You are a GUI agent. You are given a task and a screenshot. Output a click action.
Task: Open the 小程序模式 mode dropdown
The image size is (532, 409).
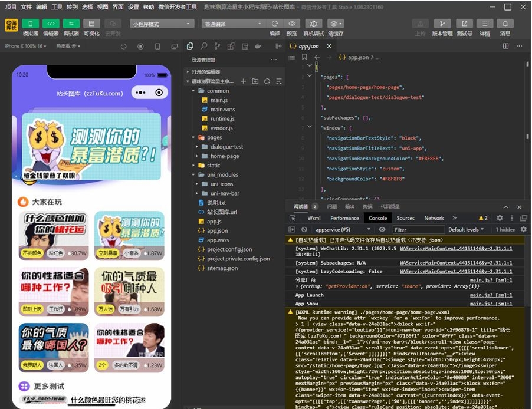(x=162, y=24)
